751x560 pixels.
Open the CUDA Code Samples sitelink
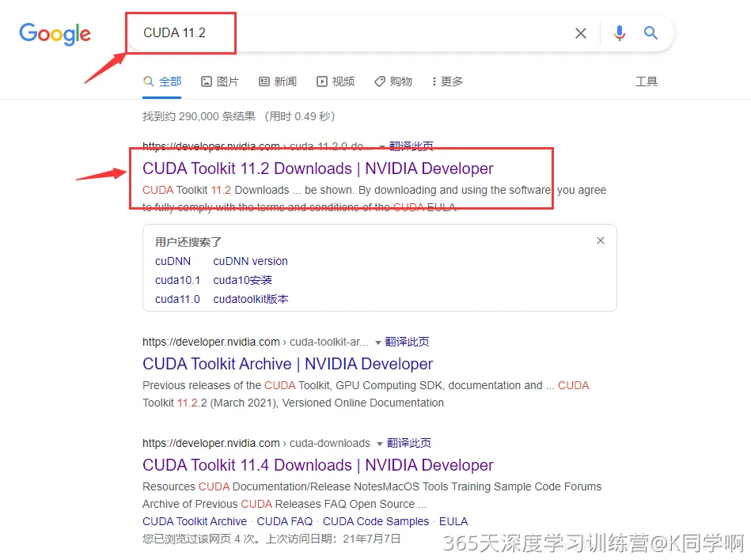376,521
